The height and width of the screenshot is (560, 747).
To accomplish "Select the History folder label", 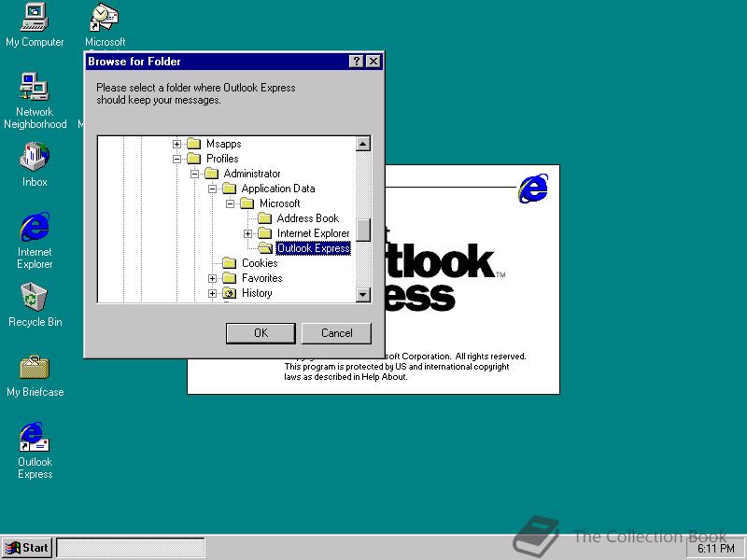I will (257, 293).
